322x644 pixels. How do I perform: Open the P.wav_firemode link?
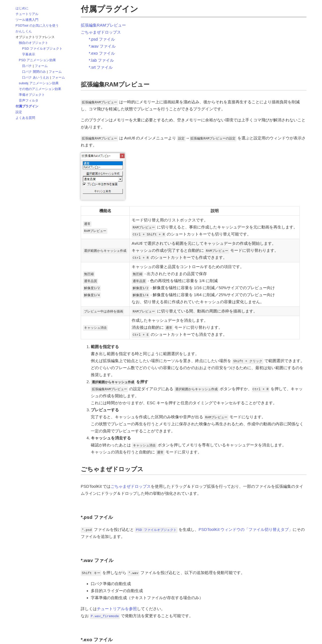(x=105, y=616)
